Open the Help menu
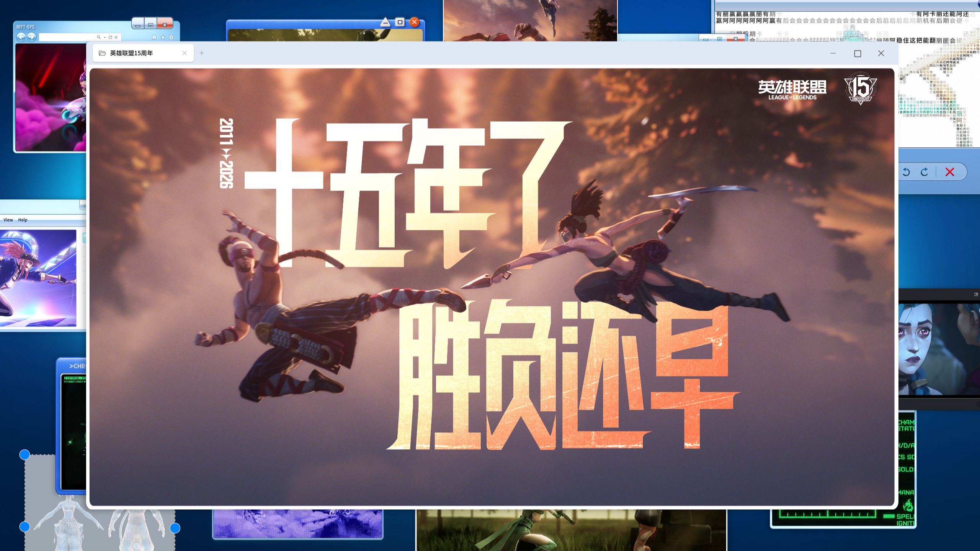Viewport: 980px width, 551px height. (23, 220)
